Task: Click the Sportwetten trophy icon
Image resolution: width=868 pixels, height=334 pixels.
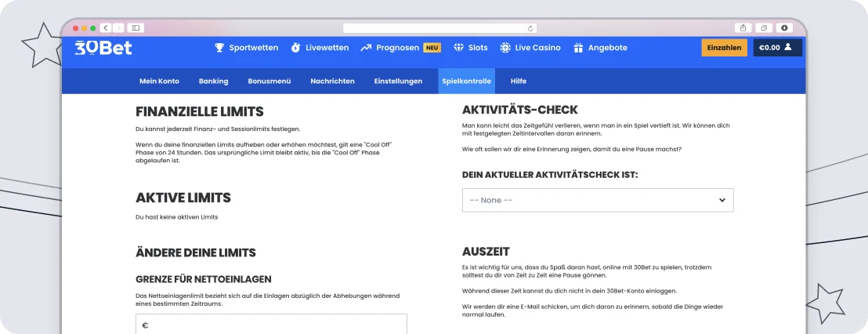Action: point(219,48)
